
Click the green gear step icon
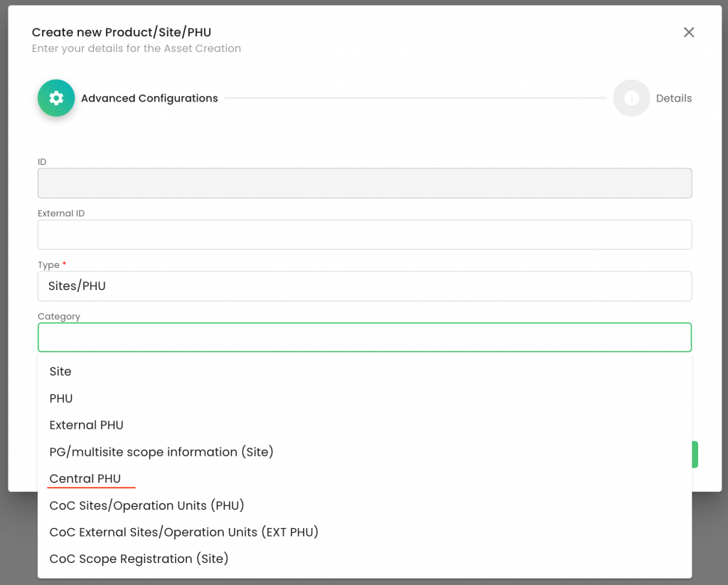[x=56, y=98]
